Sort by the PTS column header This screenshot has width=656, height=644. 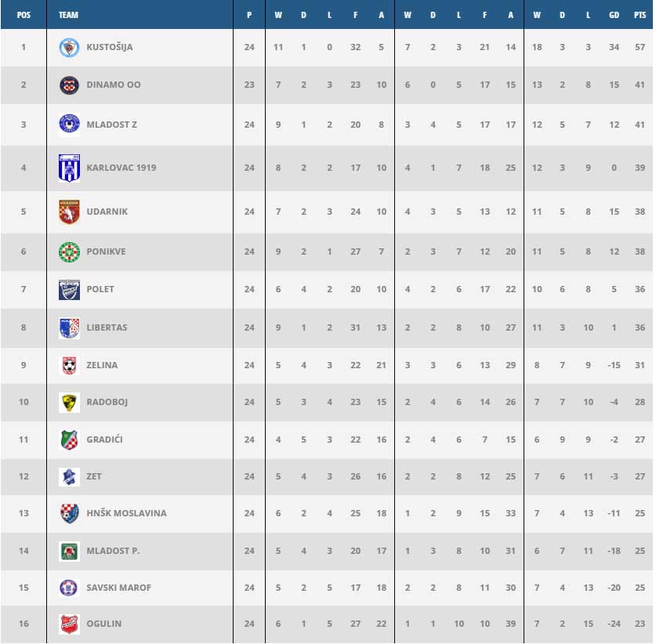(x=640, y=15)
